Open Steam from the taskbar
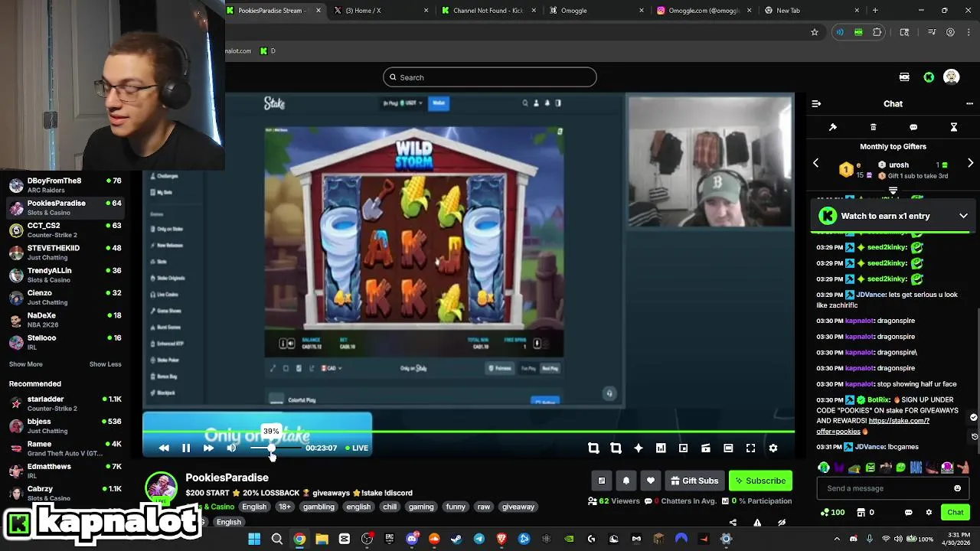 click(x=456, y=539)
